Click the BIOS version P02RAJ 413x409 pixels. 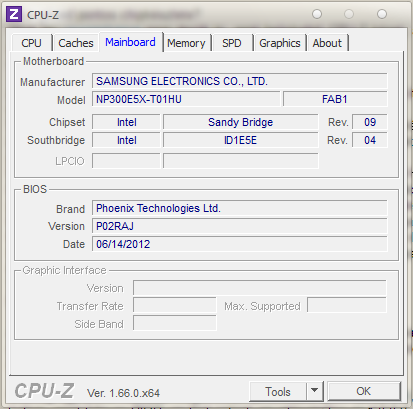[x=240, y=226]
